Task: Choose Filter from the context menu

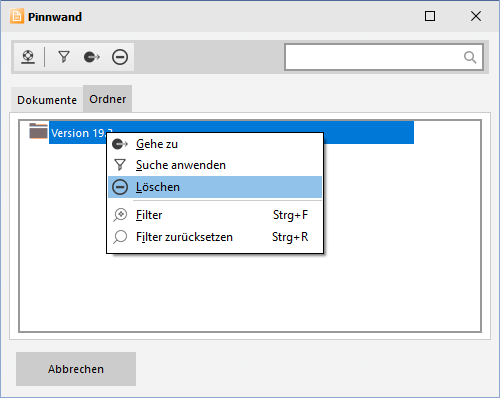Action: pyautogui.click(x=215, y=215)
